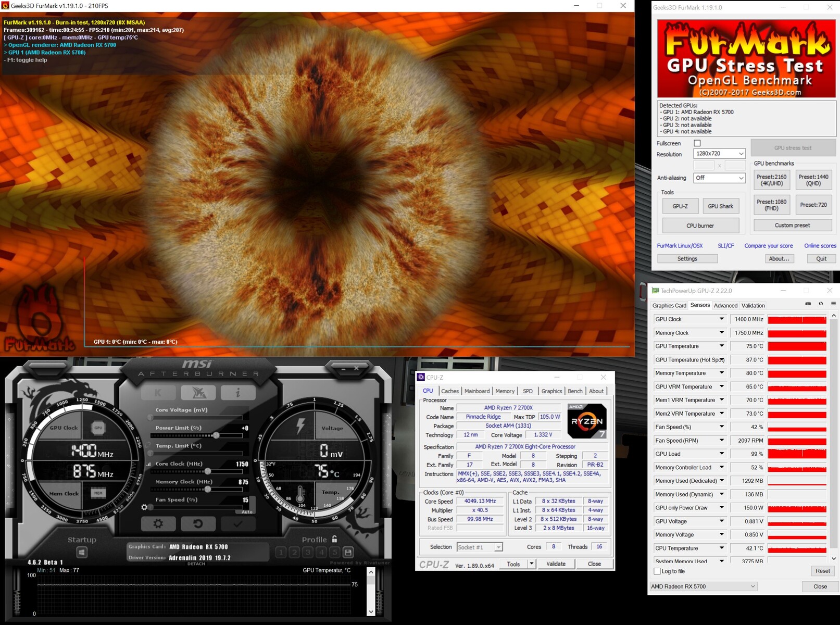Viewport: 840px width, 625px height.
Task: Click the GPU-Z title bar icon
Action: coord(655,291)
